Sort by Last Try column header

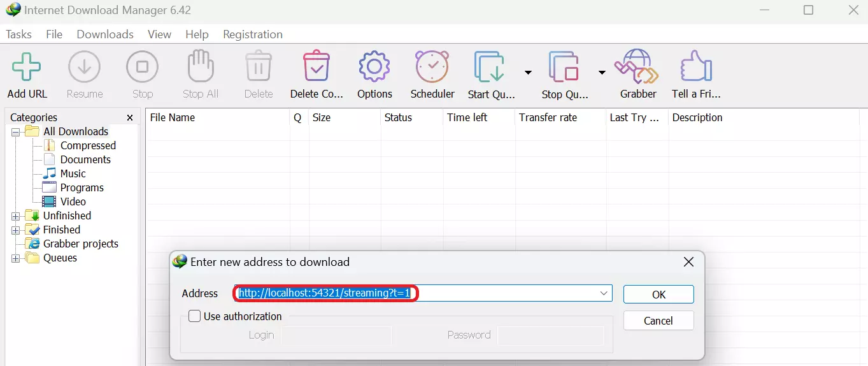637,117
